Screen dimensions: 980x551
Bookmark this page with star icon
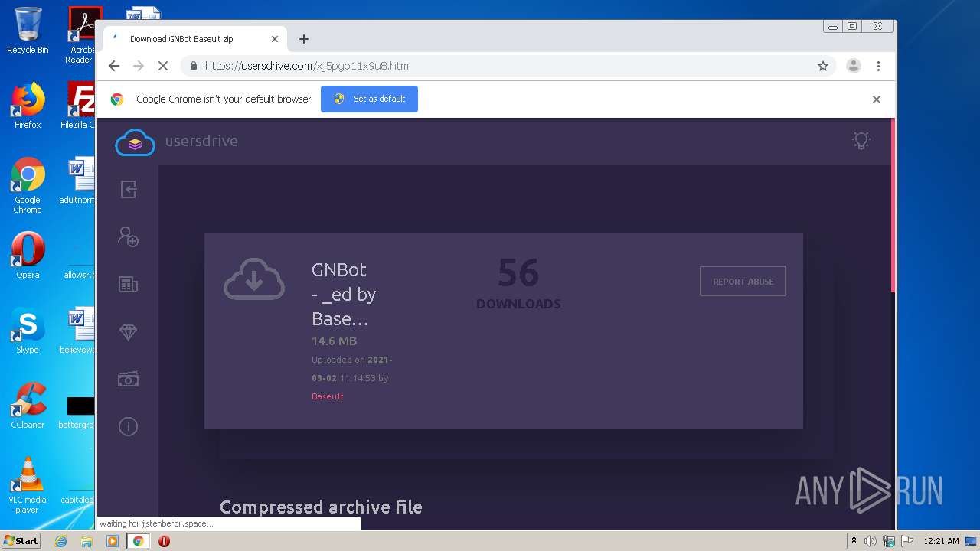click(x=823, y=66)
